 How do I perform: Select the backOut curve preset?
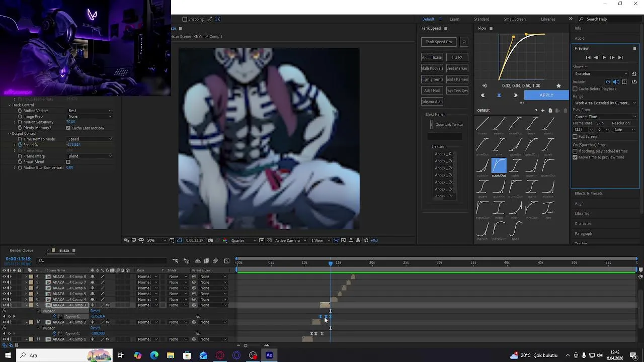[499, 231]
